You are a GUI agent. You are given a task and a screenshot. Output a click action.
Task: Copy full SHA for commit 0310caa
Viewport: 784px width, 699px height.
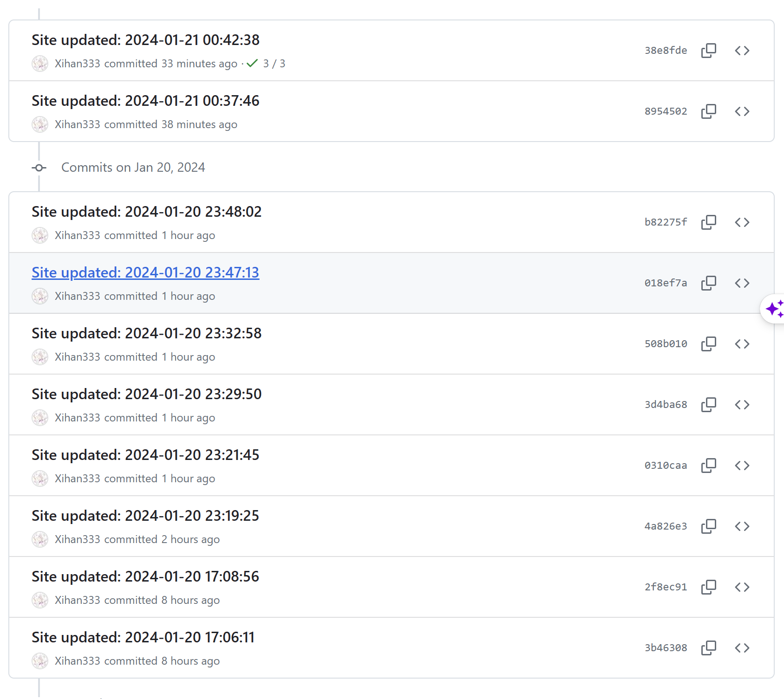709,465
